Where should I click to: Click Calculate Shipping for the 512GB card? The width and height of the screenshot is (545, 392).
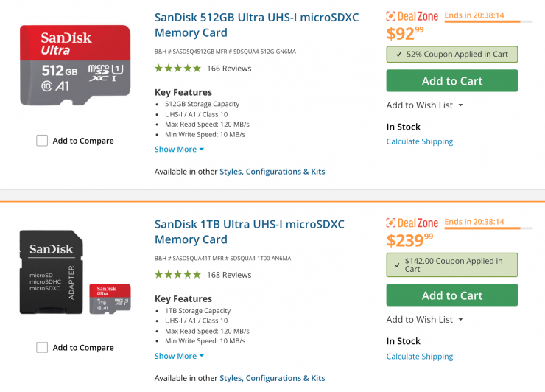(420, 141)
